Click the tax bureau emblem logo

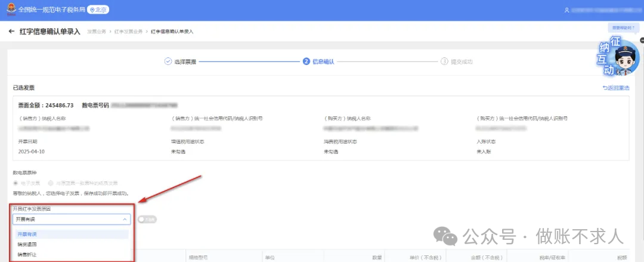[11, 10]
